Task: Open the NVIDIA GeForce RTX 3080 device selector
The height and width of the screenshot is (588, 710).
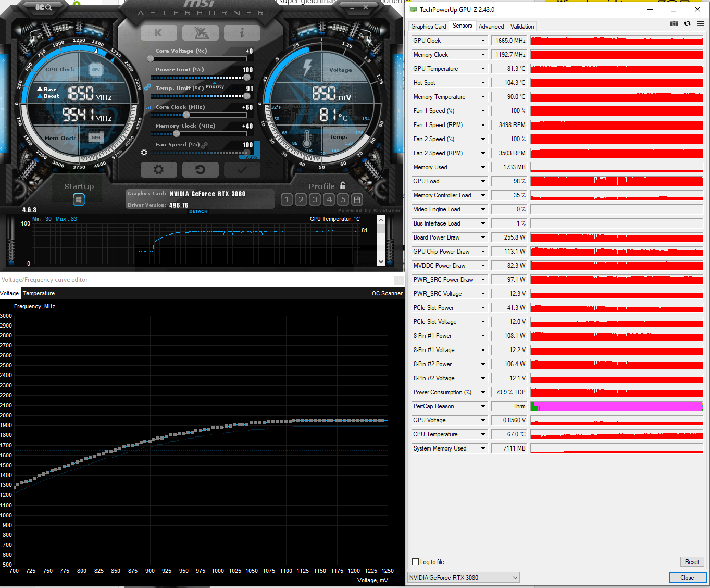Action: click(463, 577)
